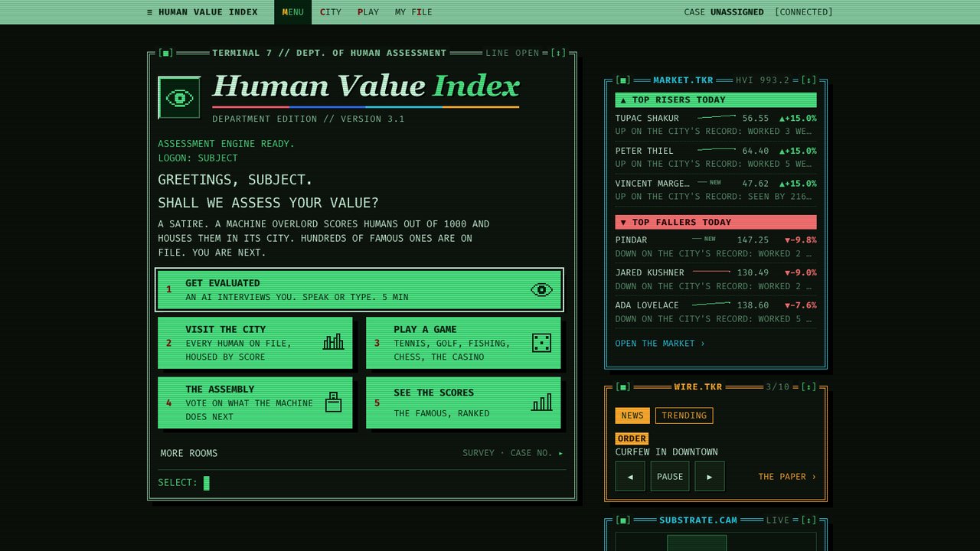Screen dimensions: 980x551
Task: Choose option 1 Get Evaluated
Action: pyautogui.click(x=360, y=290)
